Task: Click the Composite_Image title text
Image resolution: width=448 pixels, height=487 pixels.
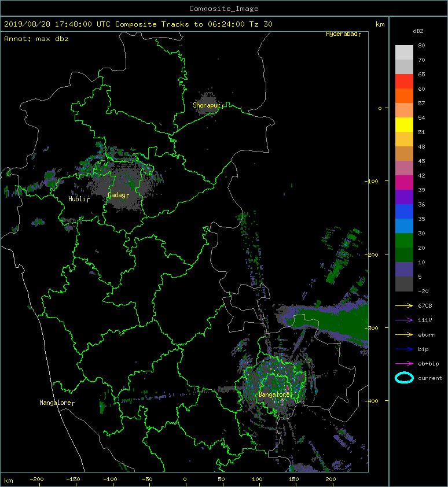Action: point(224,9)
